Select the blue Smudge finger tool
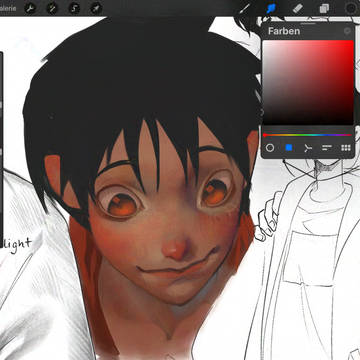The height and width of the screenshot is (360, 360). pyautogui.click(x=271, y=8)
